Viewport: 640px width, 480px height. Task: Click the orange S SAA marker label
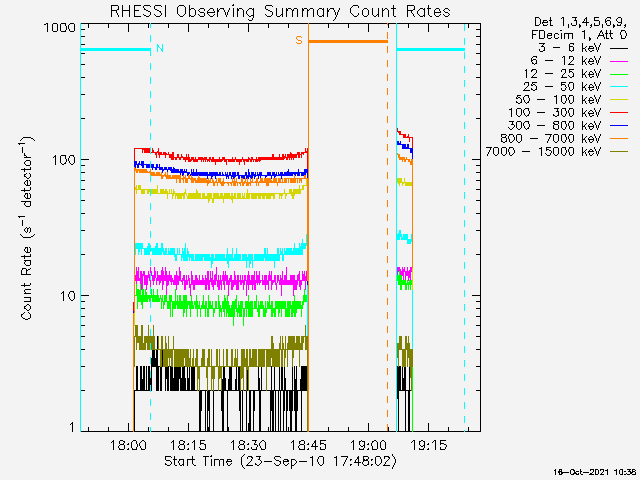pos(299,40)
